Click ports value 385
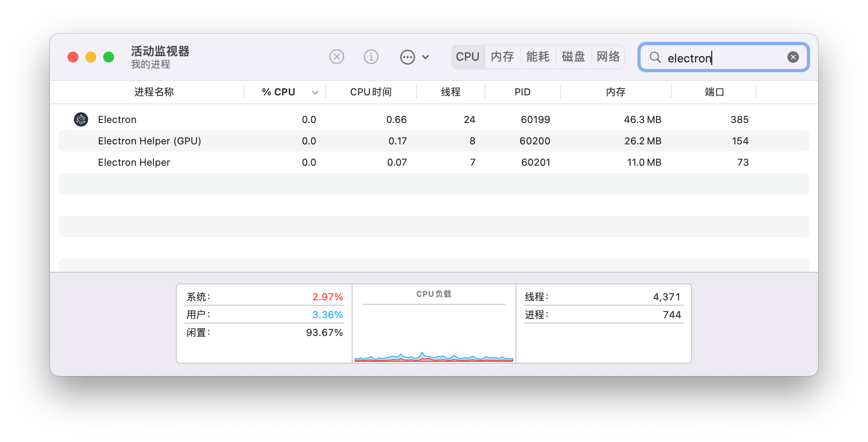The width and height of the screenshot is (868, 442). tap(740, 119)
